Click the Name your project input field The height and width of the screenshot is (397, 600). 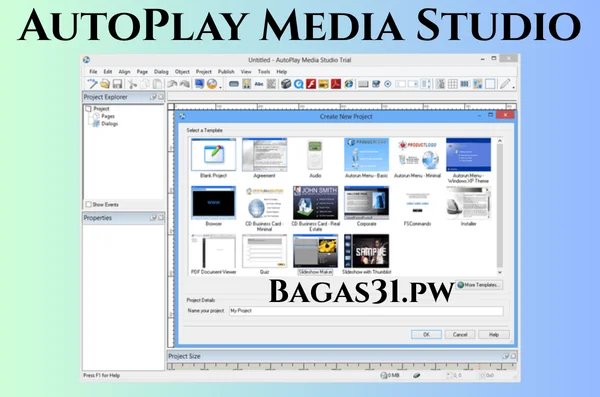[366, 311]
